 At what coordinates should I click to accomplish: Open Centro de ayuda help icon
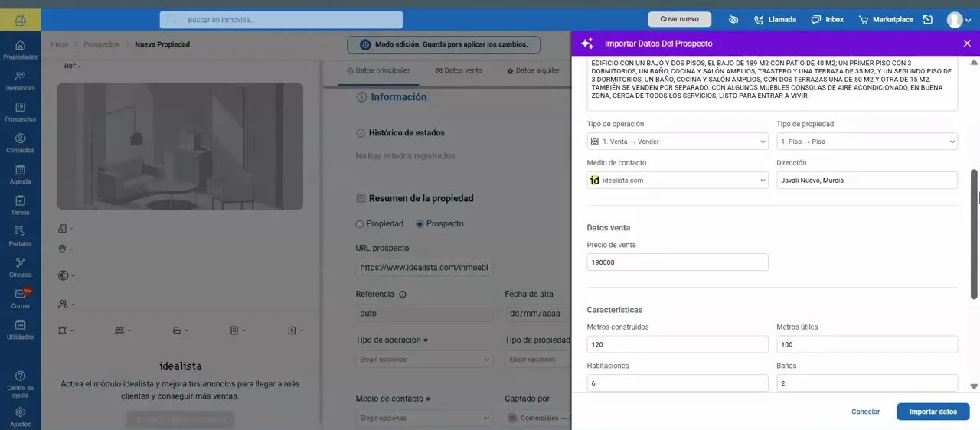pyautogui.click(x=20, y=384)
